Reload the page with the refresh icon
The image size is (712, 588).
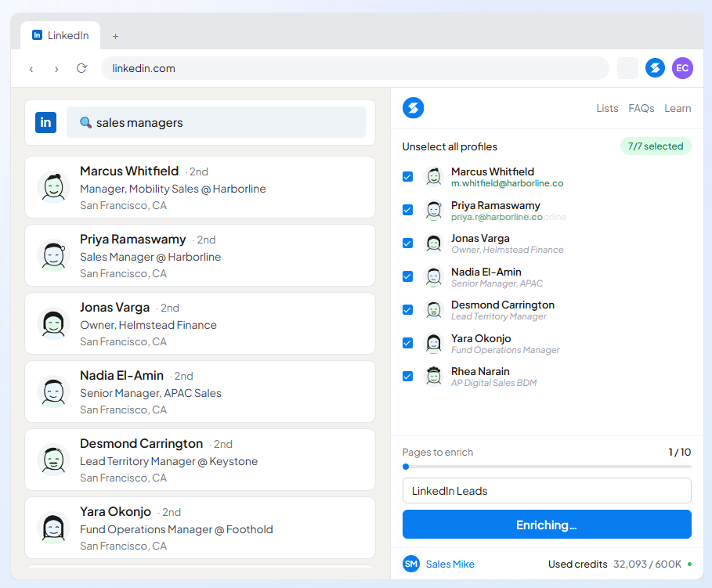(81, 69)
